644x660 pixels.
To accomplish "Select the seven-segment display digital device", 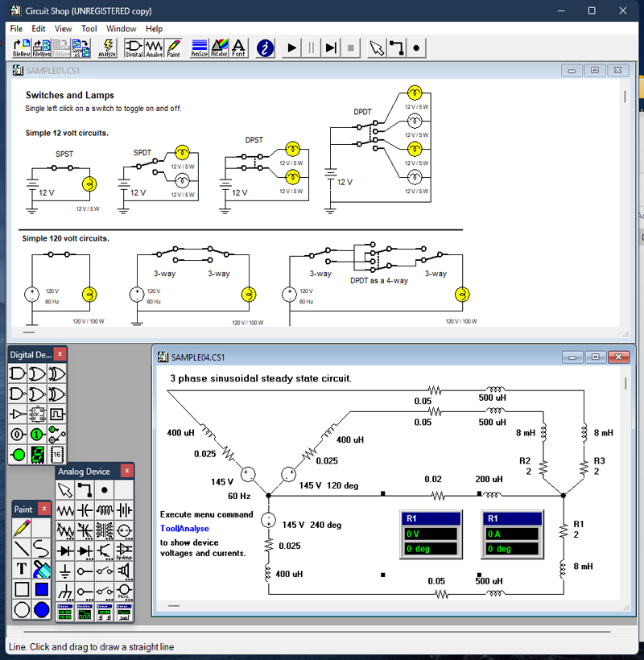I will click(37, 456).
